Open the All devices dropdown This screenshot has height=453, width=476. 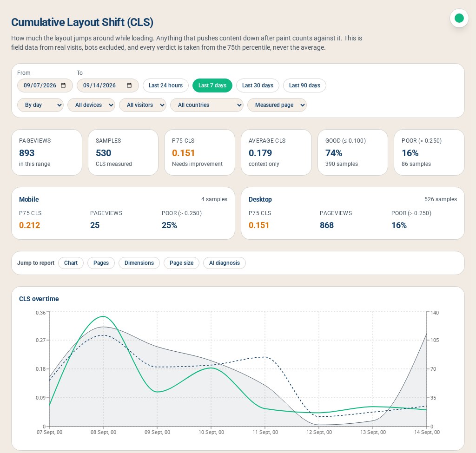click(92, 105)
